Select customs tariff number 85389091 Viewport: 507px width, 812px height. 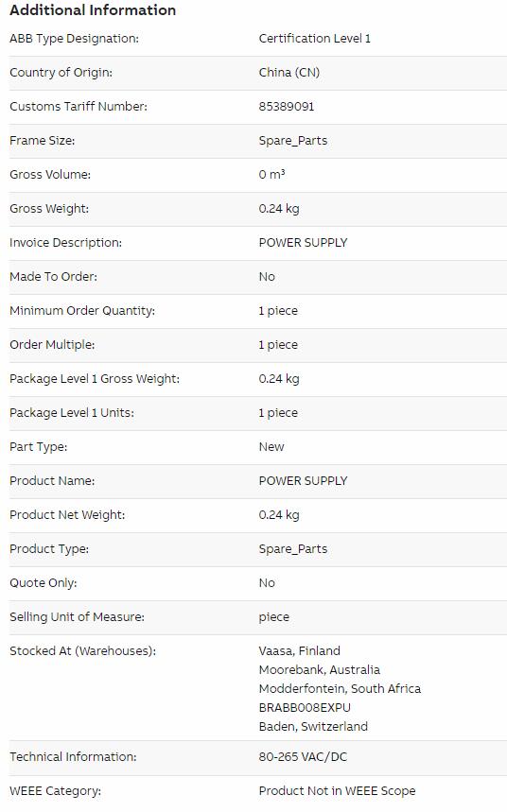pyautogui.click(x=287, y=107)
